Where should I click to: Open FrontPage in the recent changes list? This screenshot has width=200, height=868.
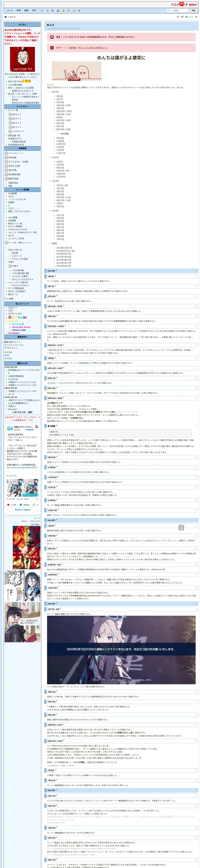[13, 379]
